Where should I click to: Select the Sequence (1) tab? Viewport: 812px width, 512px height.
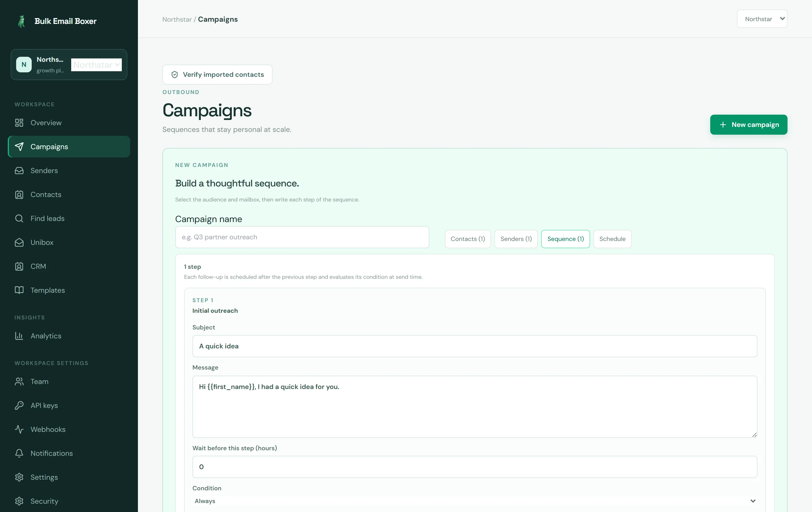pyautogui.click(x=566, y=239)
